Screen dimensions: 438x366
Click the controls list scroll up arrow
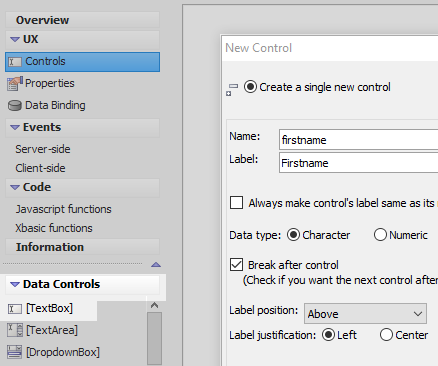[154, 305]
